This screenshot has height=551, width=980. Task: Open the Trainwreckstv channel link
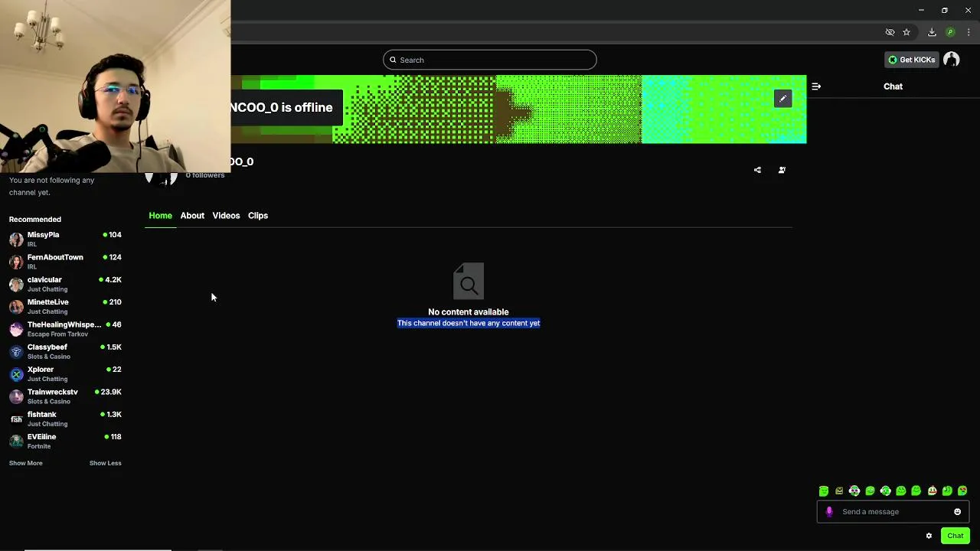(52, 392)
